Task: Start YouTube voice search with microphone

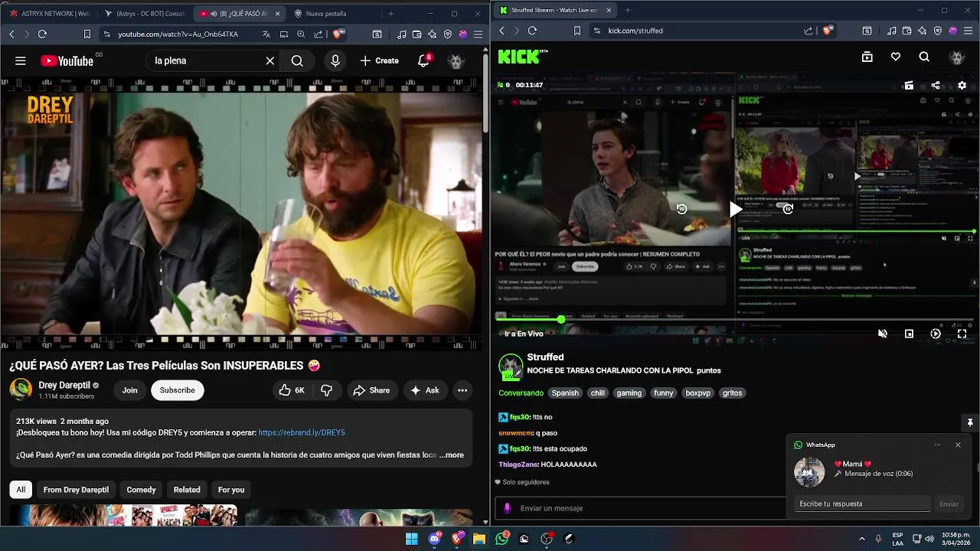Action: coord(335,60)
